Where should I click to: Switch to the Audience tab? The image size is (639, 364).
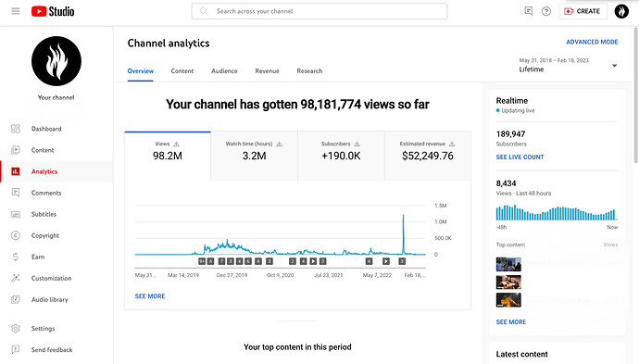[x=224, y=71]
